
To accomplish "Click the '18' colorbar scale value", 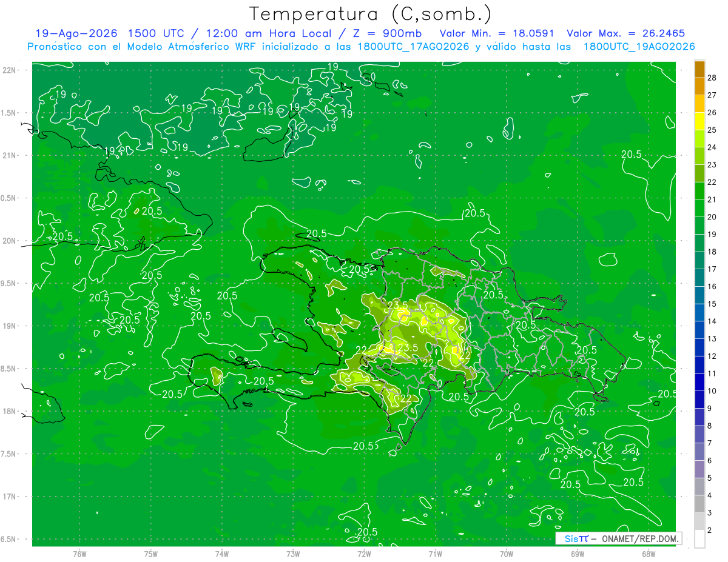I will click(712, 252).
